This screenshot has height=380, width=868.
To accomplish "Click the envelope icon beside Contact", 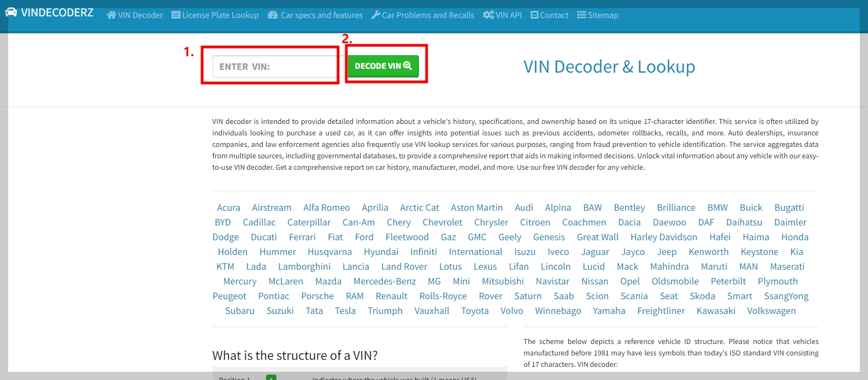I will point(535,15).
